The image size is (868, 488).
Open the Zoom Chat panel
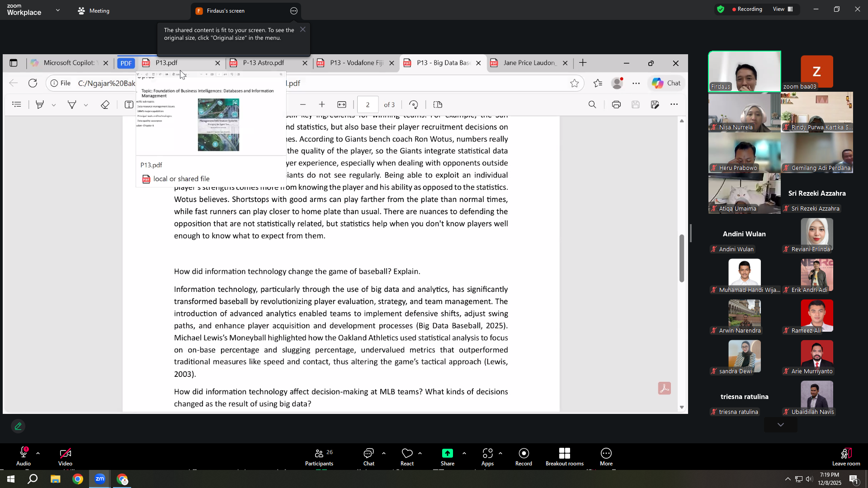click(369, 456)
